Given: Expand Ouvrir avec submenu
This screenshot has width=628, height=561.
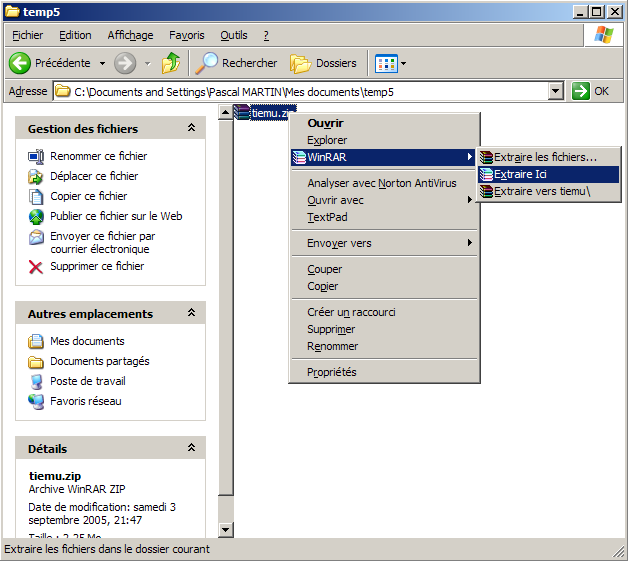Looking at the screenshot, I should (x=470, y=199).
